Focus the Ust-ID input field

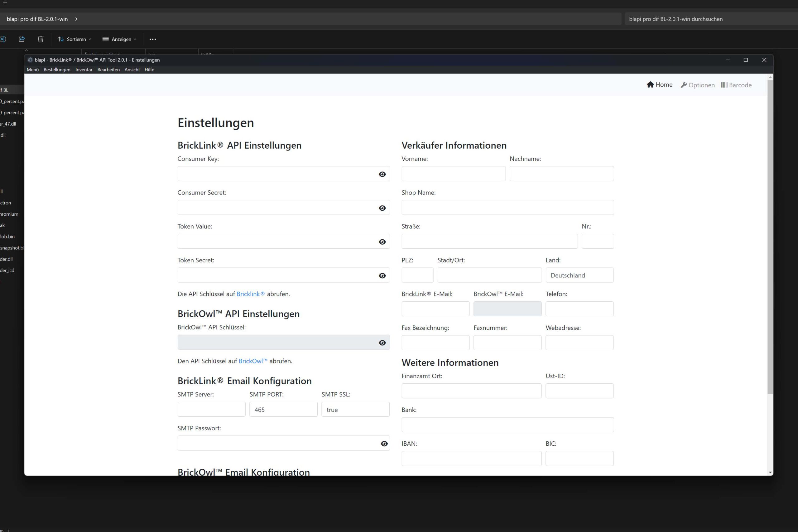coord(579,391)
